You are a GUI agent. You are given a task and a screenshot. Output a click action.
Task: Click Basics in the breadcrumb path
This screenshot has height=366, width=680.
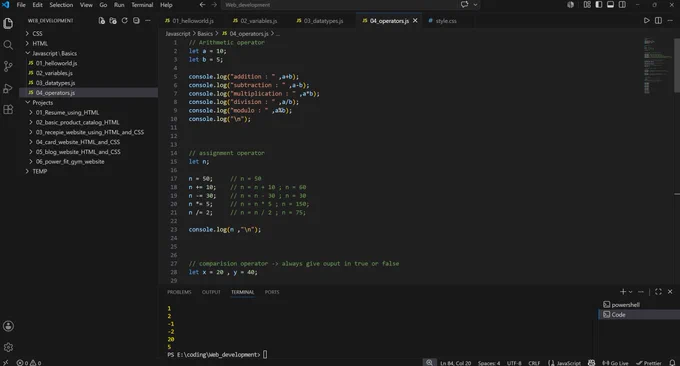pos(205,33)
